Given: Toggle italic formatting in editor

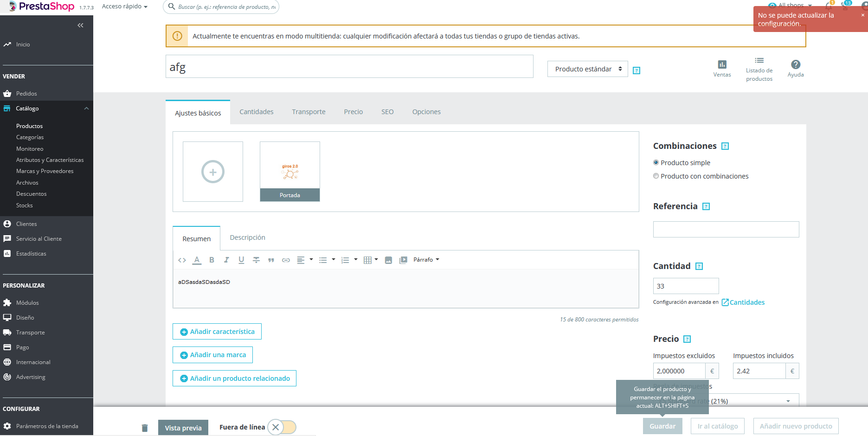Looking at the screenshot, I should (x=226, y=260).
